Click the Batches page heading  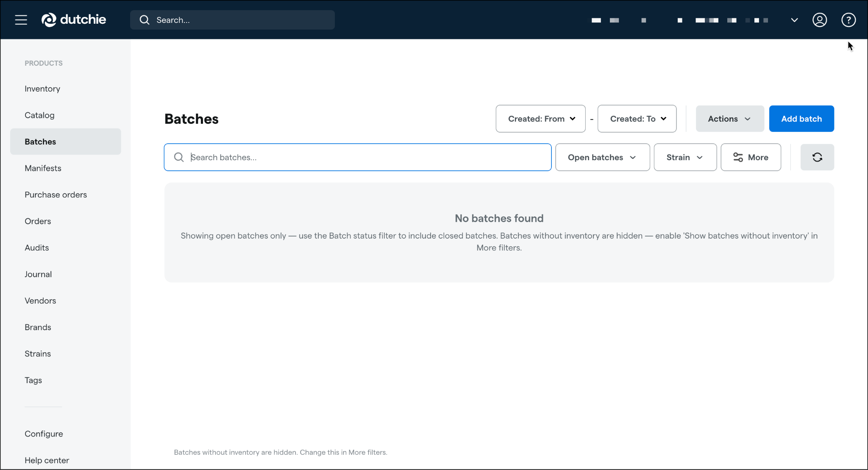point(192,119)
